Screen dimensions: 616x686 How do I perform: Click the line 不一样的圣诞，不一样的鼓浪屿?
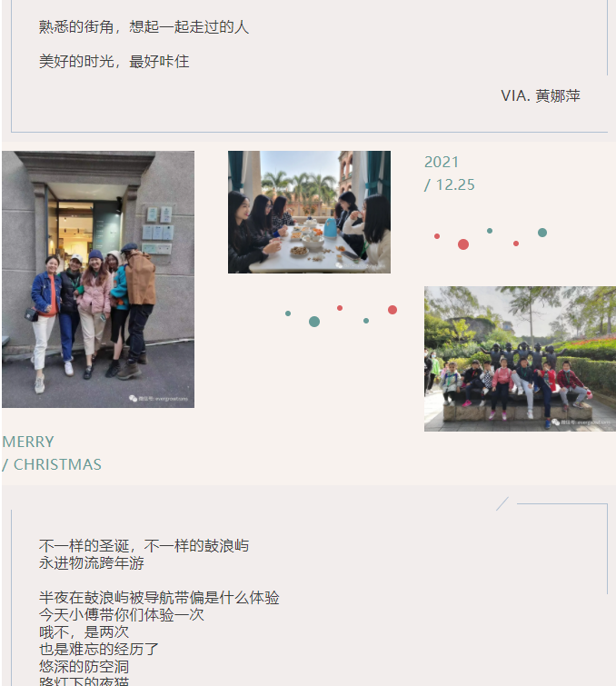(144, 545)
